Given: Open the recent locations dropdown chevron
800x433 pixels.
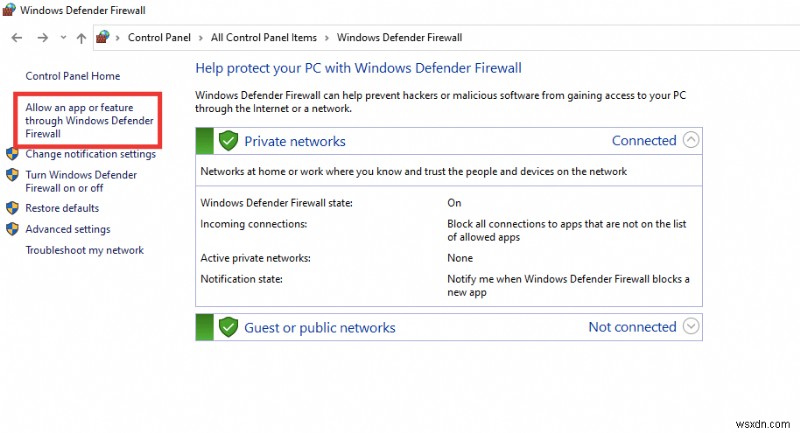Looking at the screenshot, I should click(62, 38).
